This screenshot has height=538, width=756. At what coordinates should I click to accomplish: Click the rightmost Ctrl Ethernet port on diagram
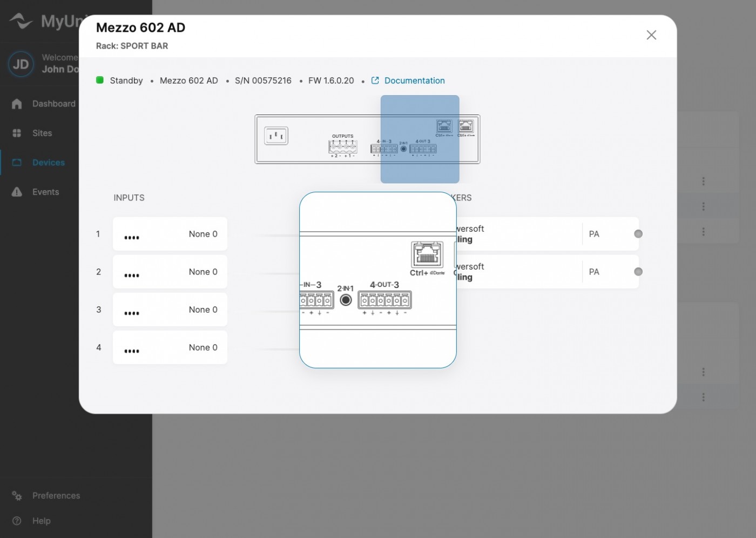(465, 127)
